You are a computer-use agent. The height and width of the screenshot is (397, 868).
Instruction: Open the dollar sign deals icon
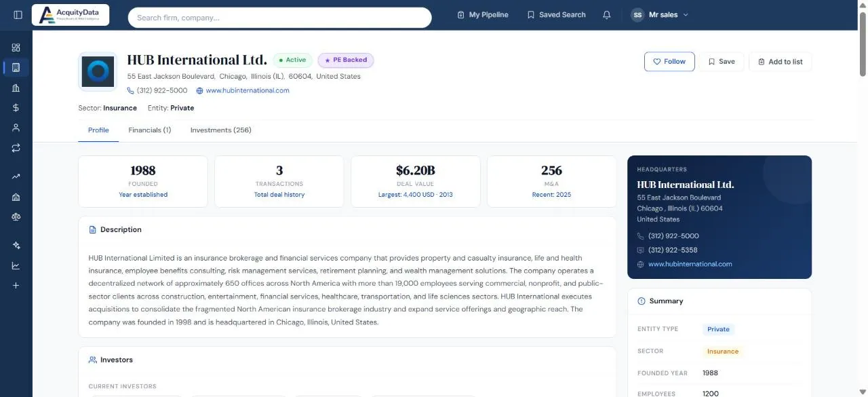[16, 108]
